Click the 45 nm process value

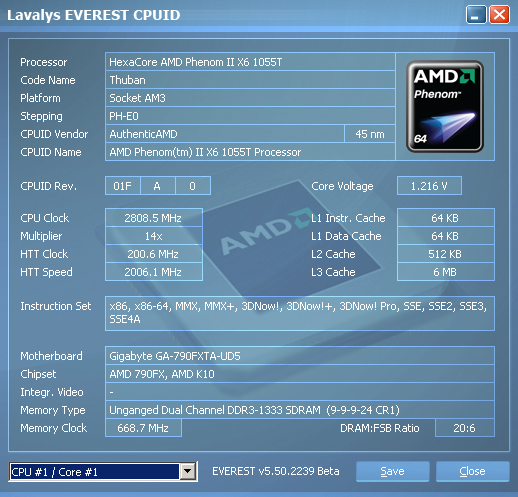point(370,134)
